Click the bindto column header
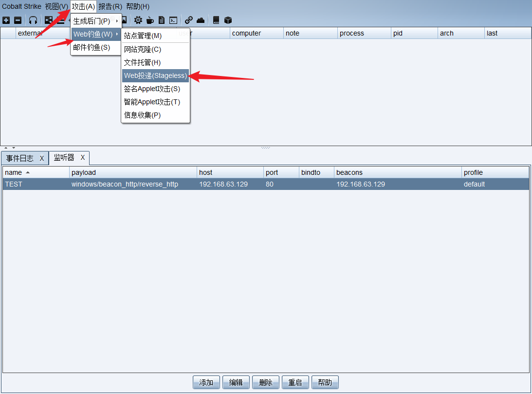Screen dimensions: 532x394 (x=316, y=172)
